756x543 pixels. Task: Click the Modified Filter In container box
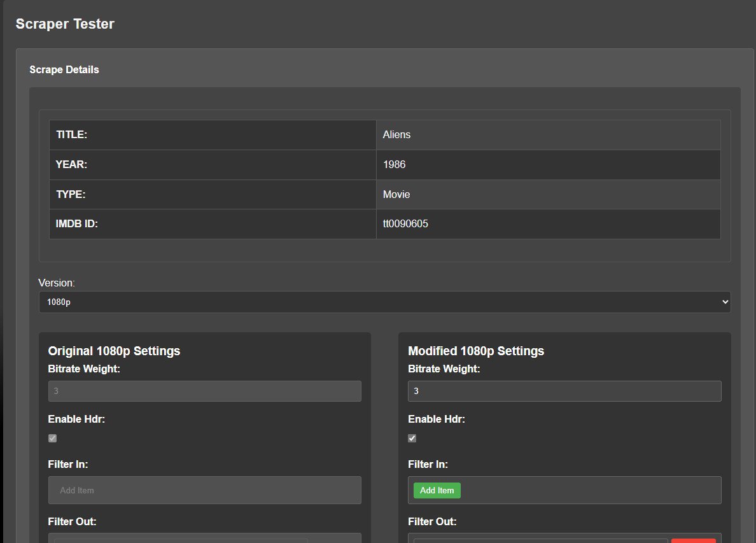(x=564, y=490)
